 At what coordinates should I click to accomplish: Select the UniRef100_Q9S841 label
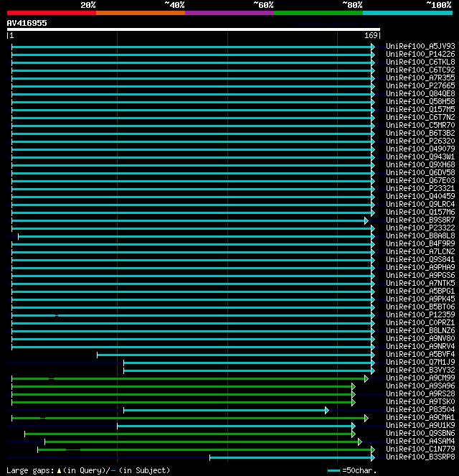pos(420,260)
